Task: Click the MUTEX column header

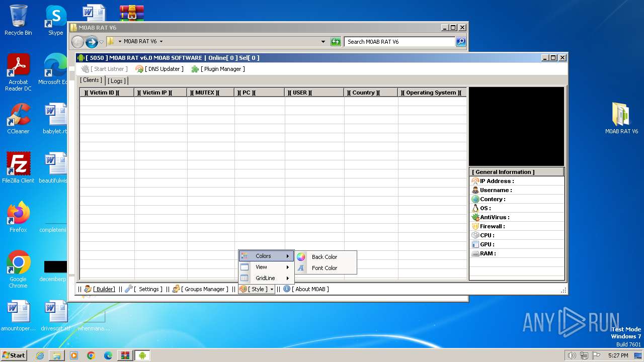Action: tap(210, 93)
